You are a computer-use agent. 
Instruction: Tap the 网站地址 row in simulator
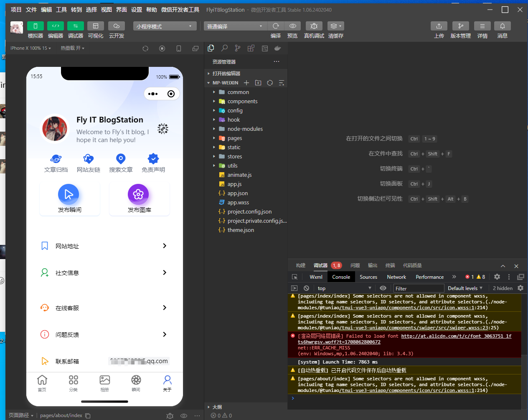click(104, 246)
